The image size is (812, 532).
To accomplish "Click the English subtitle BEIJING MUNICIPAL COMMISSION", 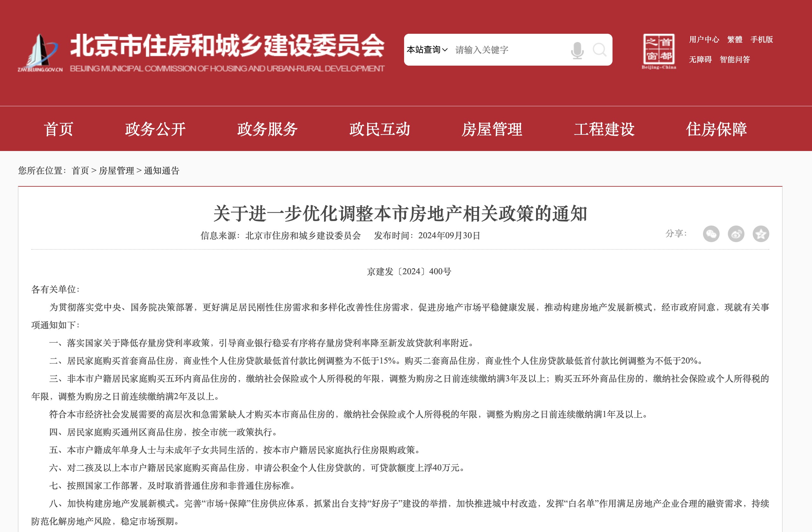I will click(227, 68).
